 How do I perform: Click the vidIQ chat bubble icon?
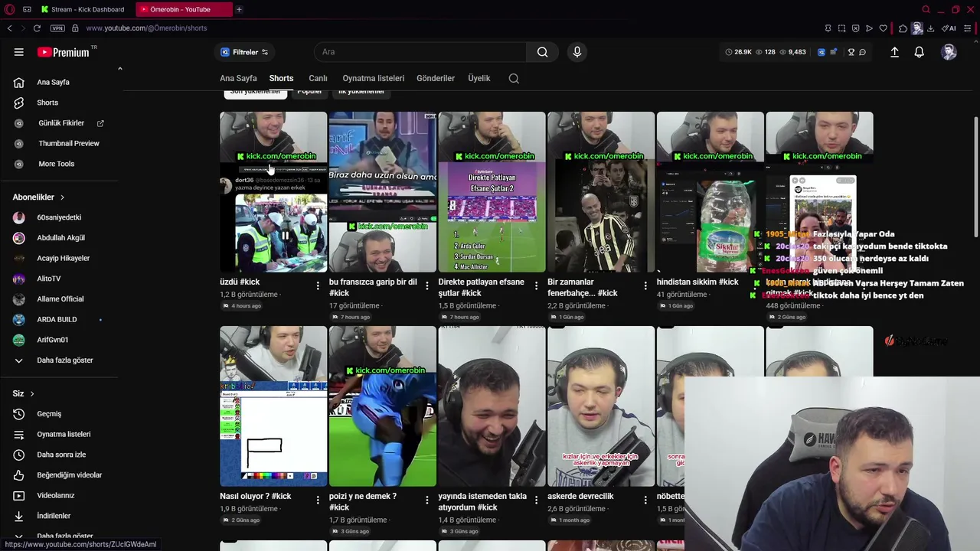pos(862,52)
